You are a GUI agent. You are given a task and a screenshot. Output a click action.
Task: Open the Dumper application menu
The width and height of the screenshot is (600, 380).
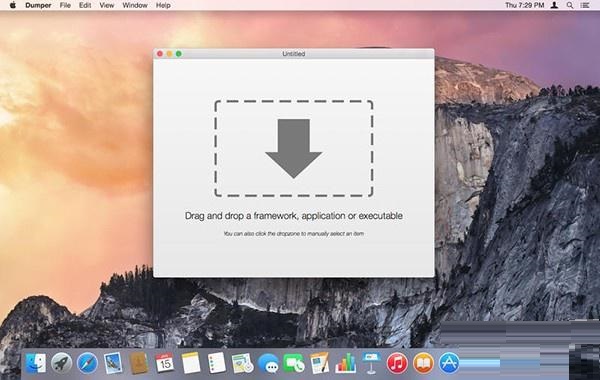(x=38, y=5)
